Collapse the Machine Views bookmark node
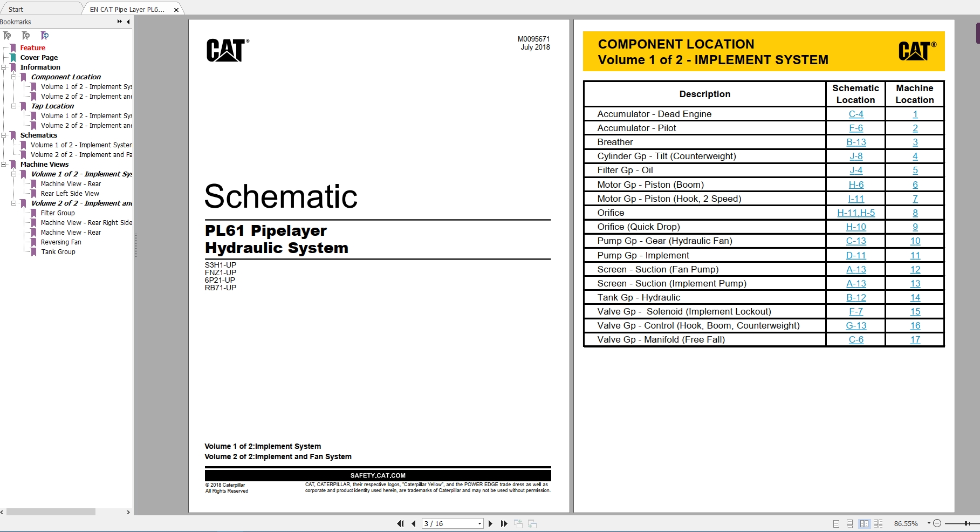 pos(4,164)
